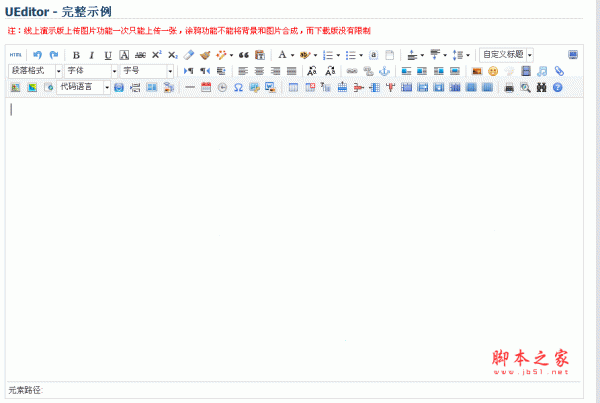Image resolution: width=600 pixels, height=403 pixels.
Task: Click the select all icon
Action: [x=373, y=55]
